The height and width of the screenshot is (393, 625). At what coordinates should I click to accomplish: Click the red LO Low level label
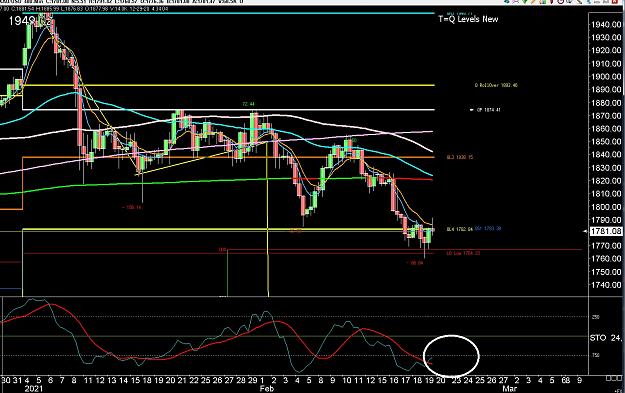[x=463, y=253]
